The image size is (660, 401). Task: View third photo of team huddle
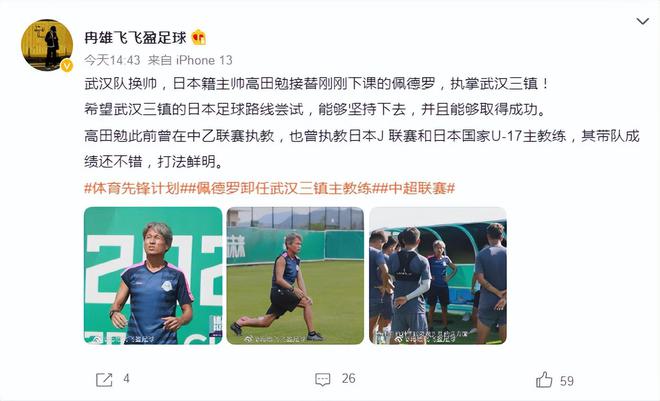(438, 276)
